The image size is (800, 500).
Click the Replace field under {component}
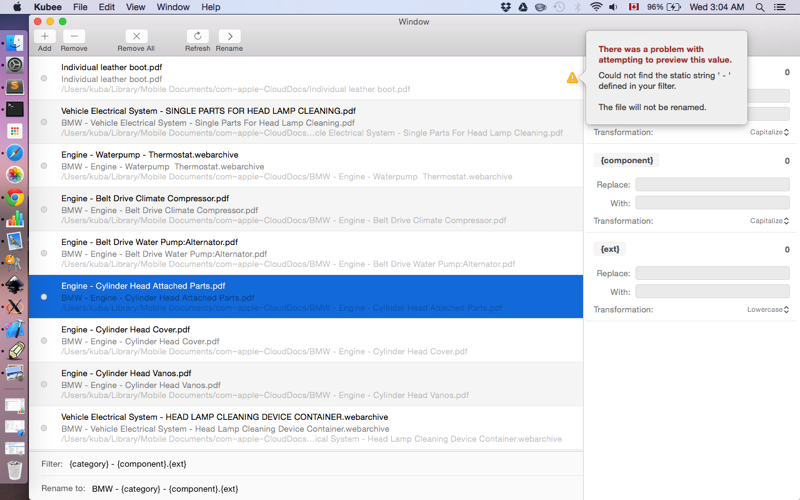[712, 184]
